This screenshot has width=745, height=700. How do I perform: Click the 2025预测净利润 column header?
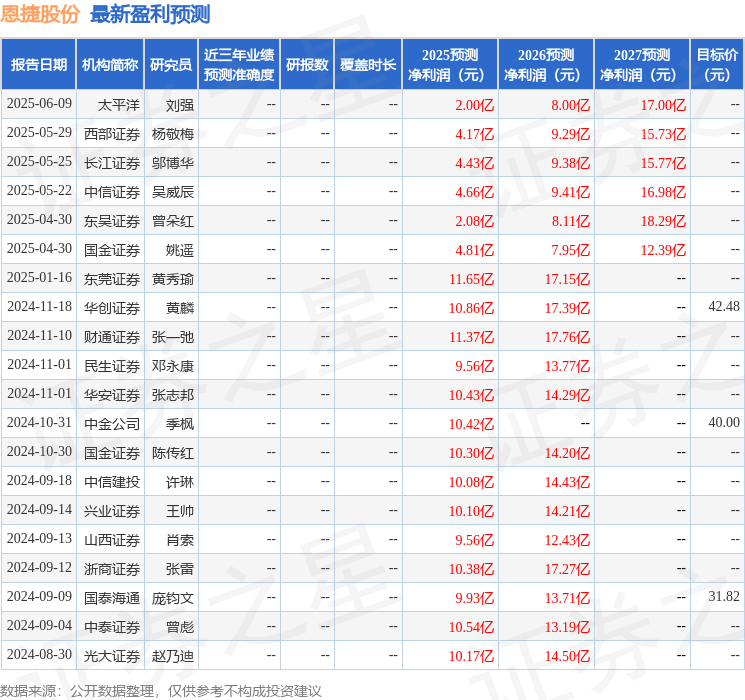click(450, 65)
